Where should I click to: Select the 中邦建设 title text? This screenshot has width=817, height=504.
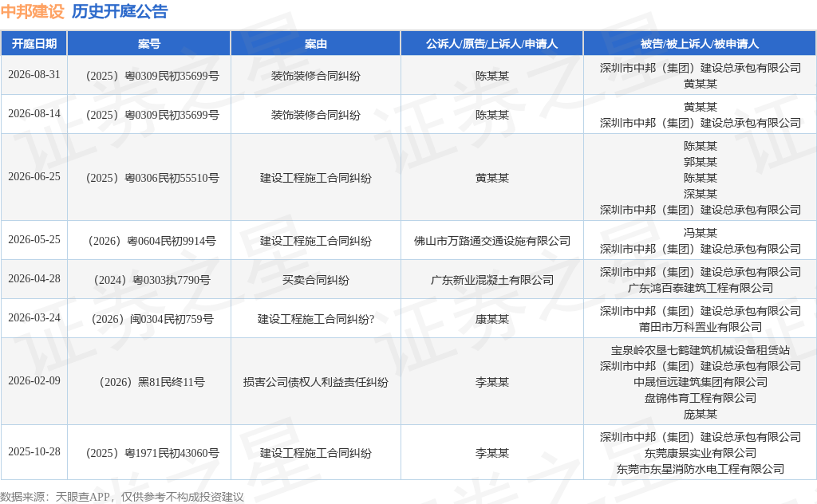pos(32,11)
